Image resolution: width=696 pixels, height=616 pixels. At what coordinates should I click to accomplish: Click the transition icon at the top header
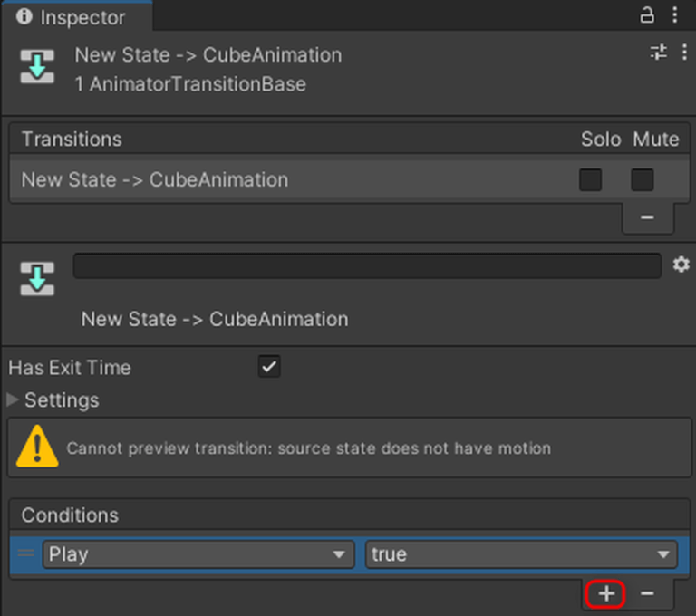(x=37, y=68)
